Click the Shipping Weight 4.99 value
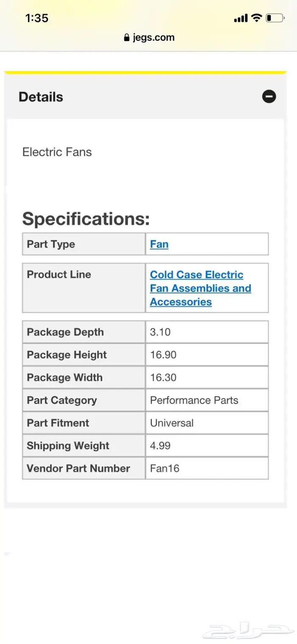The height and width of the screenshot is (644, 297). pos(160,446)
